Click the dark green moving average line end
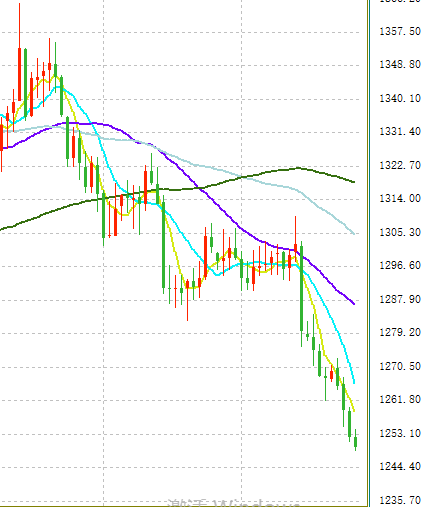Viewport: 421px width, 507px height. pos(354,182)
